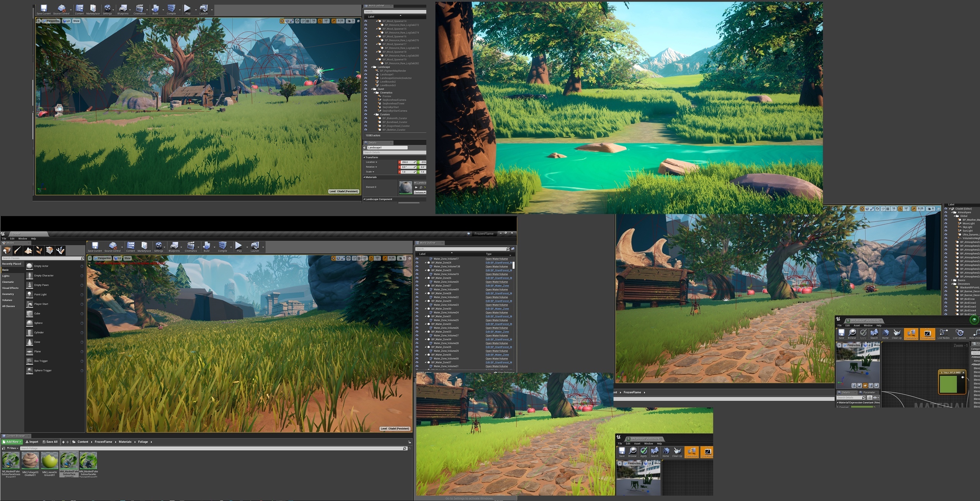Click Play in the Landscape1 editor toolbar
Viewport: 980px width, 501px height.
188,10
